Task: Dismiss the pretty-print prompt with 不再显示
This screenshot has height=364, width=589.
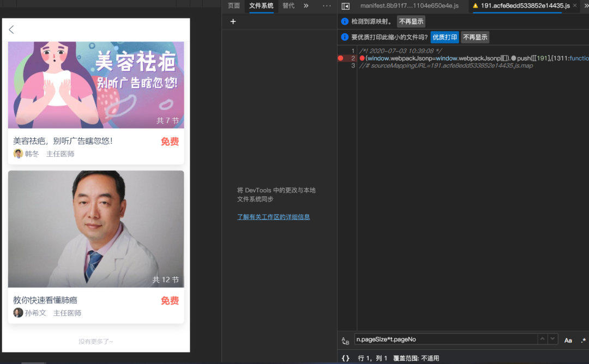Action: [x=475, y=37]
